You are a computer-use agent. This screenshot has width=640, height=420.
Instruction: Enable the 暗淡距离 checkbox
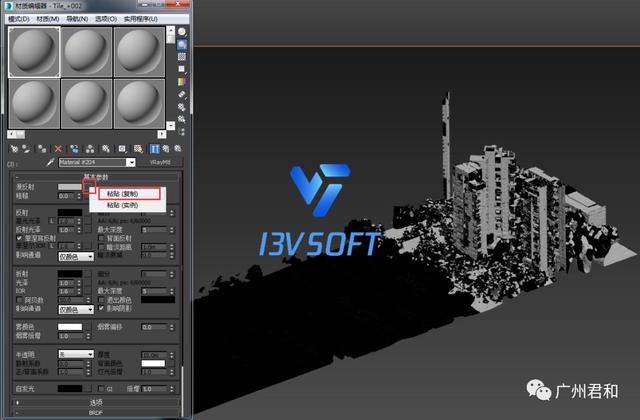tap(101, 247)
